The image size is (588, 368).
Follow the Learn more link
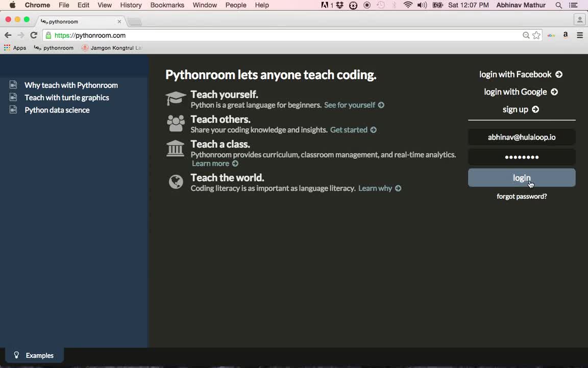(215, 164)
